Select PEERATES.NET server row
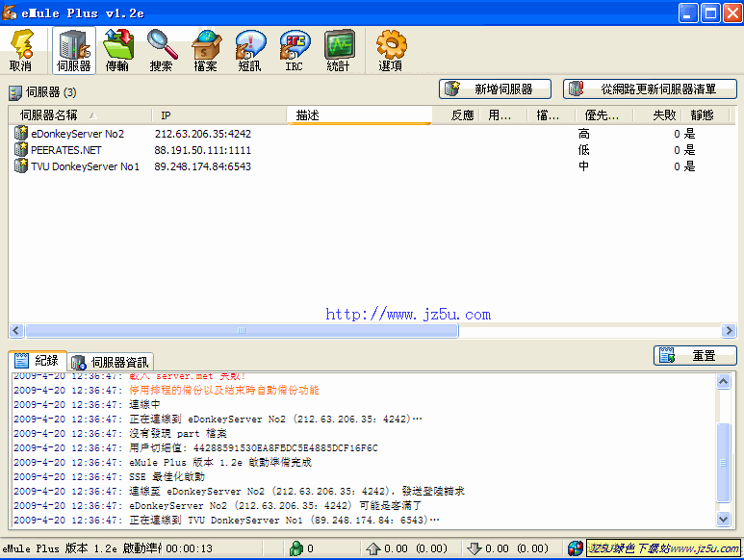 click(372, 150)
